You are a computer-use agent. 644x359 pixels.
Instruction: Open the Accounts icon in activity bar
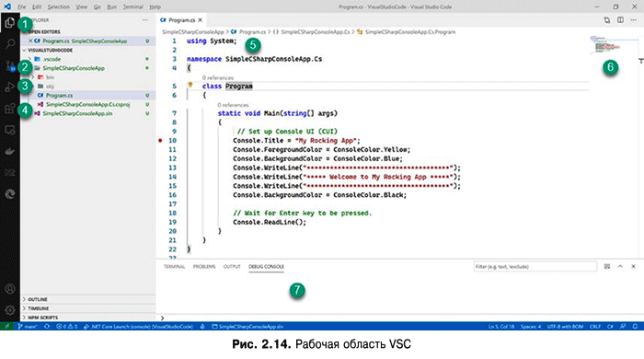10,289
